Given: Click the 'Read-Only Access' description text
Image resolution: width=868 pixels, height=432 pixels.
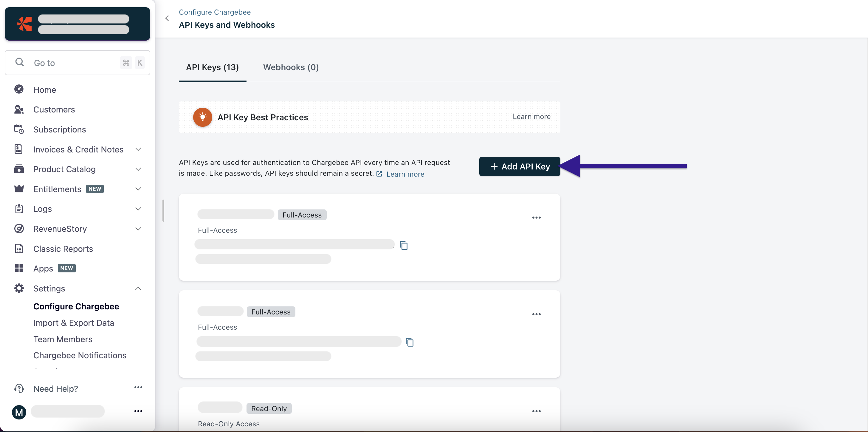Looking at the screenshot, I should (229, 424).
